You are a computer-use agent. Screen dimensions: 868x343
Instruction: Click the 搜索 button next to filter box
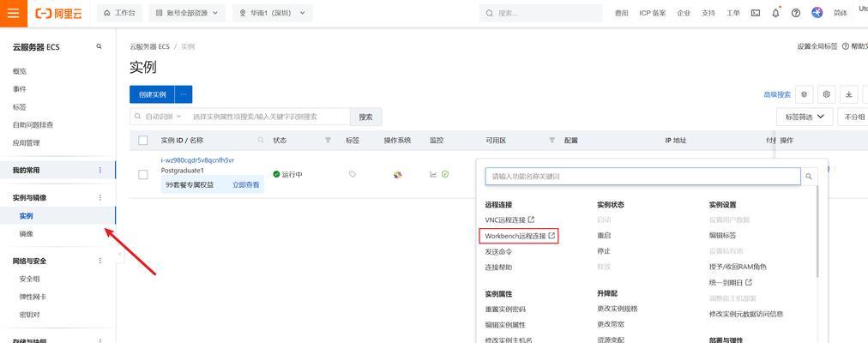click(x=366, y=117)
